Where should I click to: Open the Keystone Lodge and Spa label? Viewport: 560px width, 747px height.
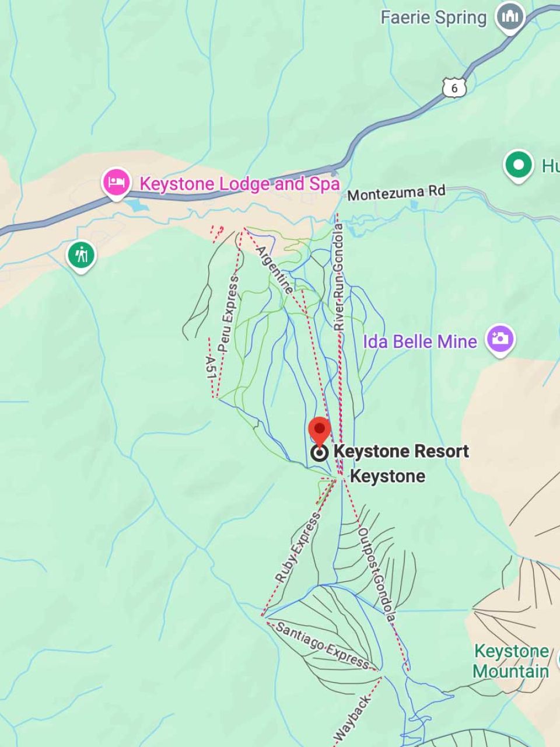click(x=240, y=184)
